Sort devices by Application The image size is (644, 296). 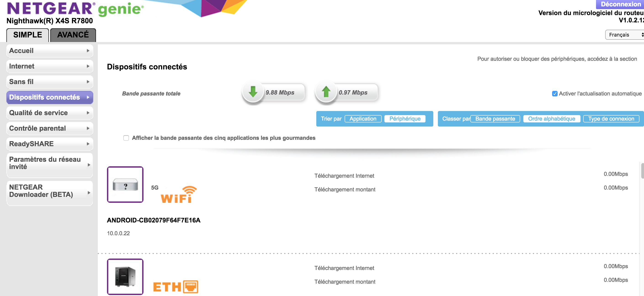(363, 119)
